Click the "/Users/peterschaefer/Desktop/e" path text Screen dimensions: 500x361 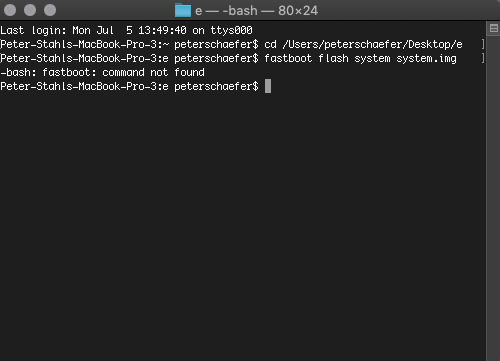point(372,45)
